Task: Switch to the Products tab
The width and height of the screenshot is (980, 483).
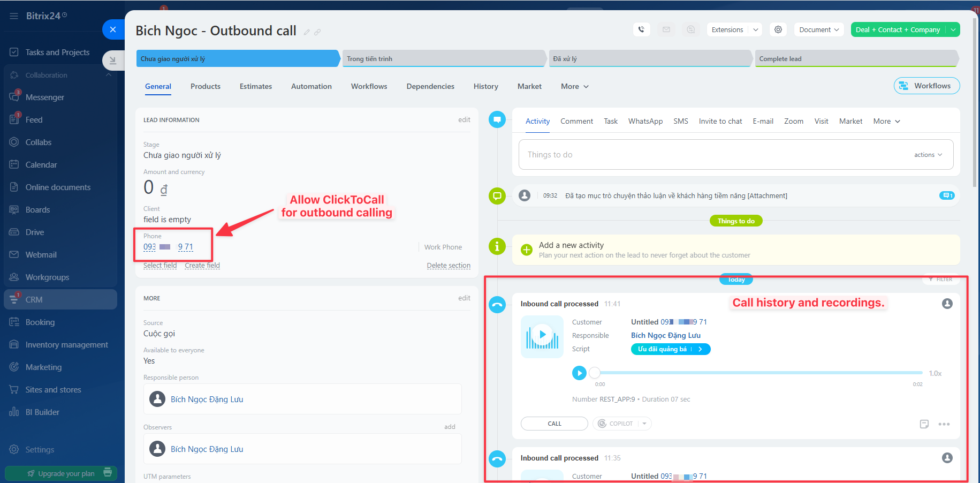Action: click(x=206, y=86)
